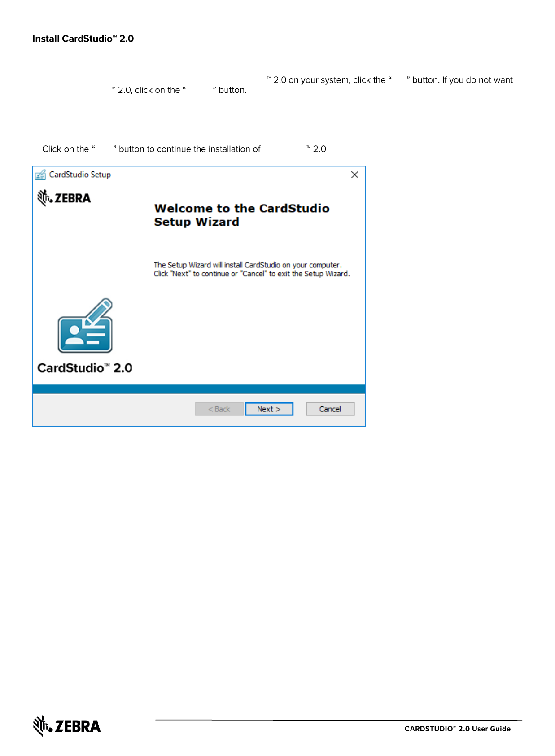This screenshot has height=756, width=555.
Task: Click the 'CARDSTUDIO 2.0 User Guide' footer text
Action: (x=457, y=729)
